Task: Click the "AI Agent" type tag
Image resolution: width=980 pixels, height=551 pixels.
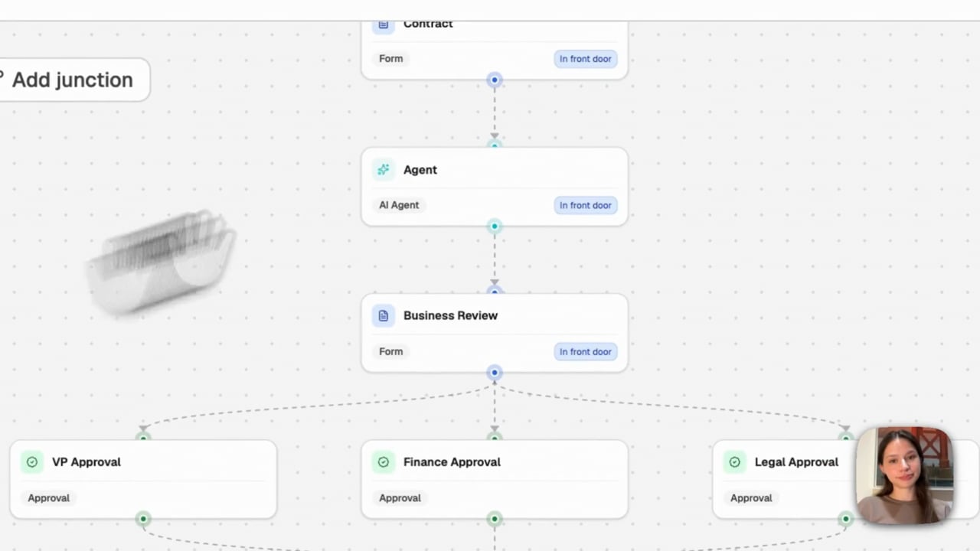Action: [x=399, y=205]
